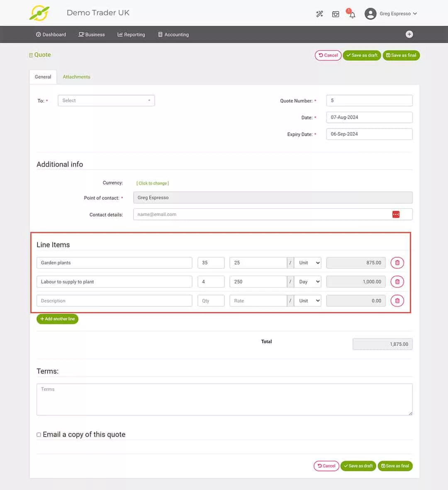Click the Line Items heading

click(53, 245)
